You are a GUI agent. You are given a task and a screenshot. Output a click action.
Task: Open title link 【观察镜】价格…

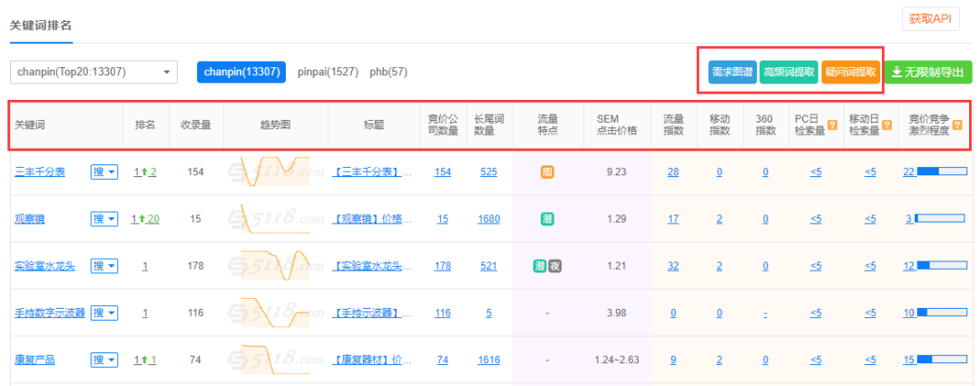click(x=372, y=219)
